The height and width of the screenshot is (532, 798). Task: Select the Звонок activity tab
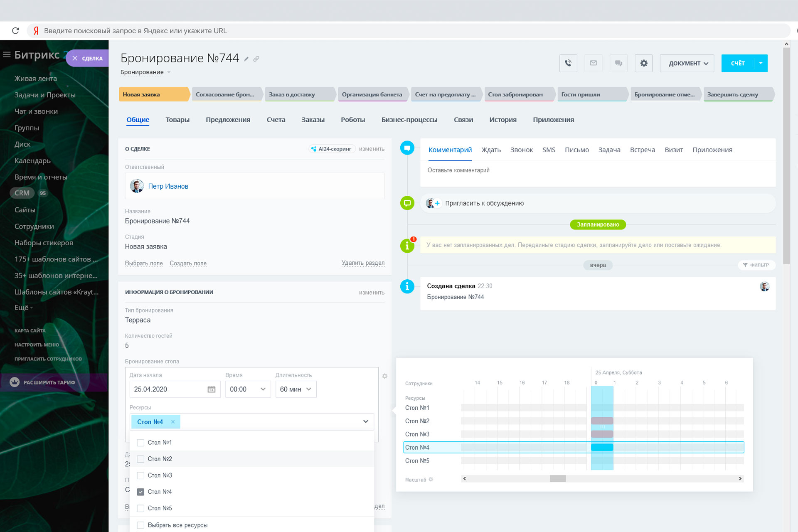click(x=521, y=150)
